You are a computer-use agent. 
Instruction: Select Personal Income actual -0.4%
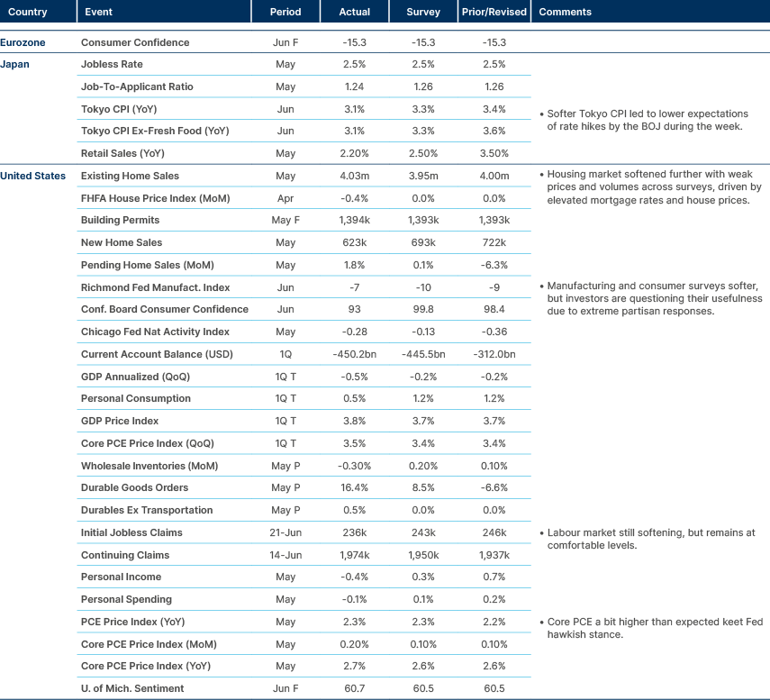point(354,577)
